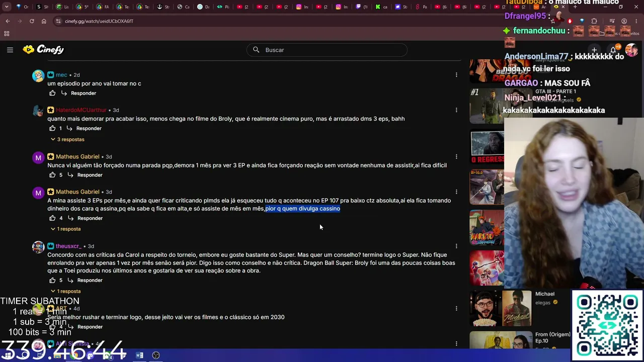Open Microsoft Word from the taskbar

point(139,355)
